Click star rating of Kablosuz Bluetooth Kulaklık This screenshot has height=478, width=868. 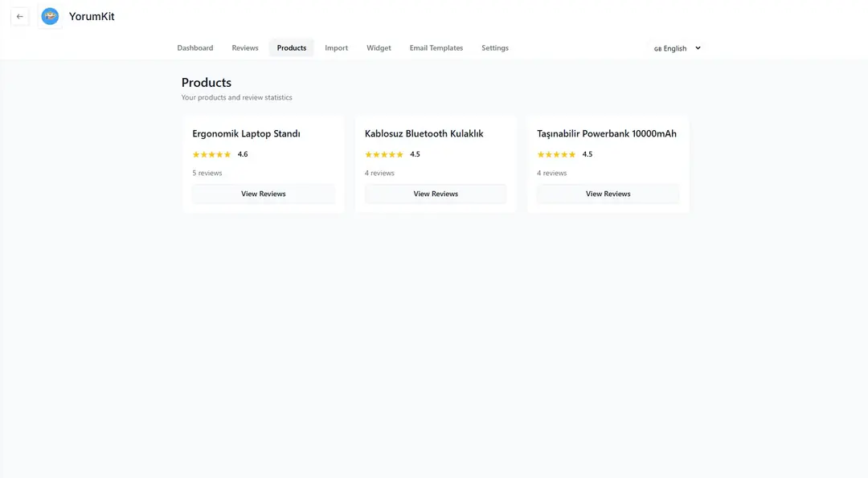[384, 154]
